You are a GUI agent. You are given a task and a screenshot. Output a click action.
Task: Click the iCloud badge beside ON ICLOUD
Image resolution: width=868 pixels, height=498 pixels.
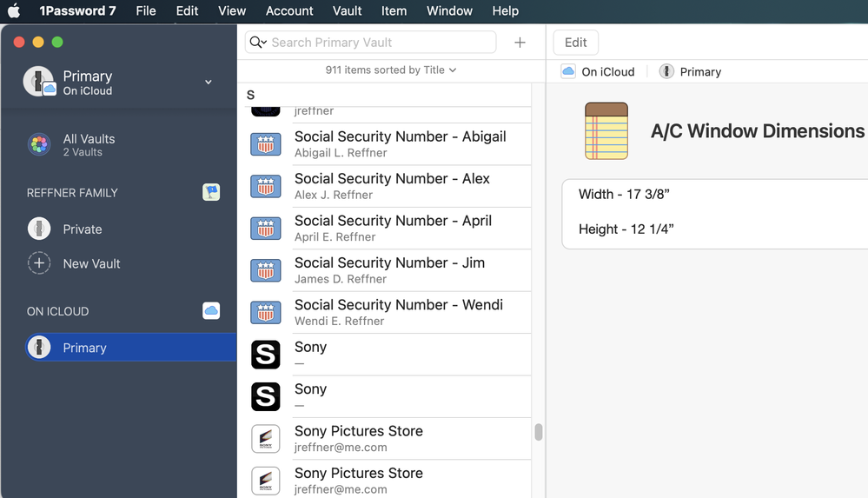coord(211,311)
